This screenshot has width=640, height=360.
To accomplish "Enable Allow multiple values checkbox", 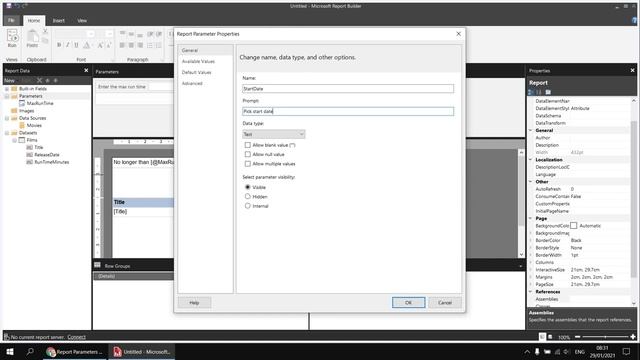I will click(247, 164).
